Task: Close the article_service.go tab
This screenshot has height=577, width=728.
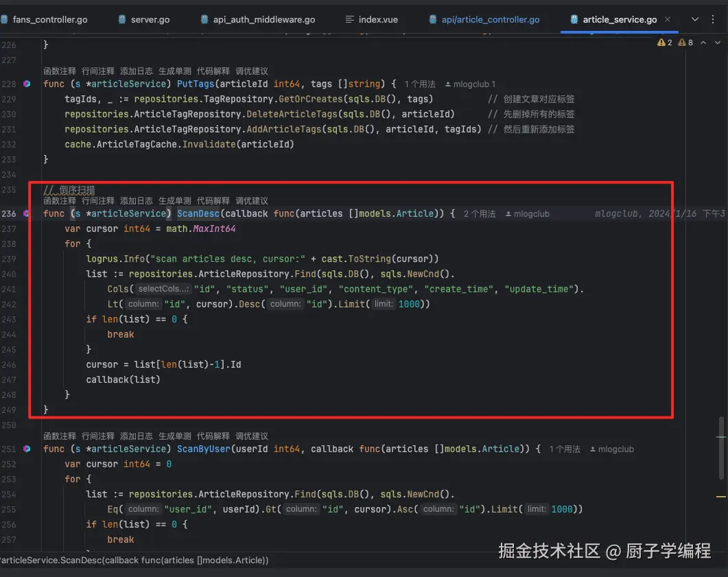Action: click(x=667, y=19)
